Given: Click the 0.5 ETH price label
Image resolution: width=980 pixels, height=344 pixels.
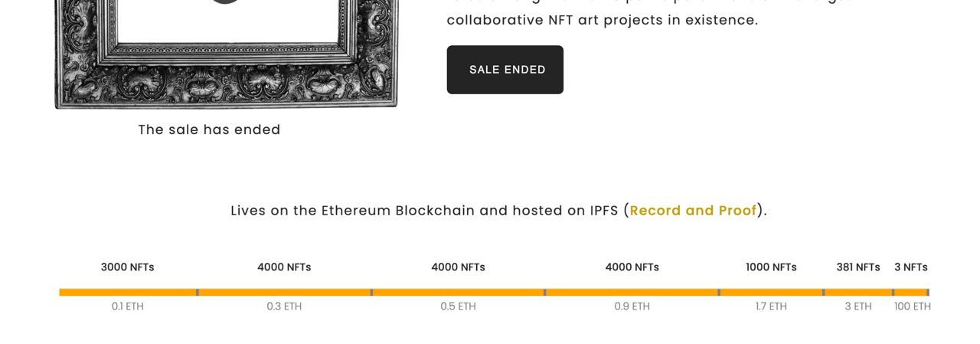Looking at the screenshot, I should pos(458,306).
